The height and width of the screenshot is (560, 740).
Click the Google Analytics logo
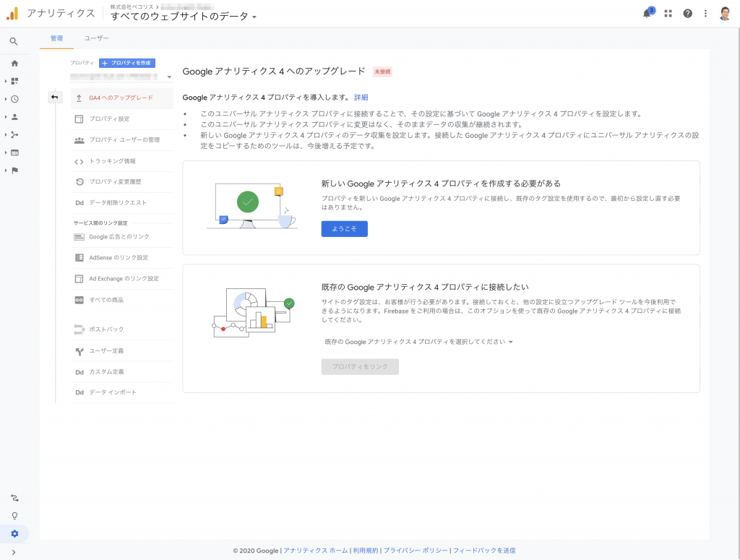[12, 14]
